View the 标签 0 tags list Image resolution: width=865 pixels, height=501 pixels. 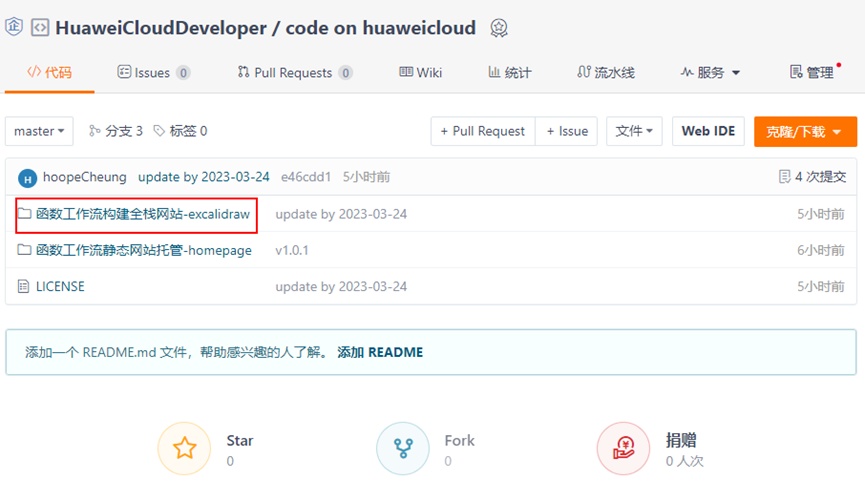coord(180,131)
